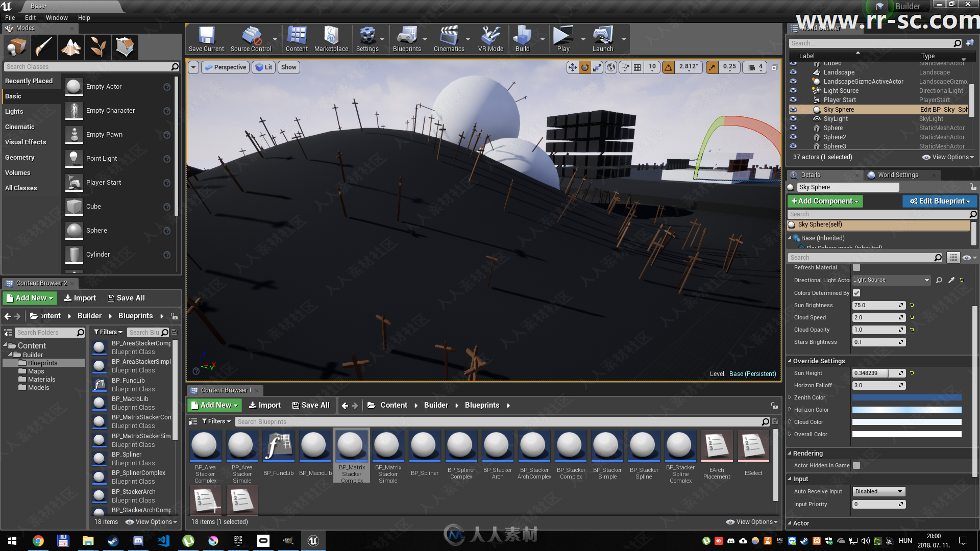Select the Geometry Editing mode icon
Image resolution: width=980 pixels, height=551 pixels.
(125, 47)
